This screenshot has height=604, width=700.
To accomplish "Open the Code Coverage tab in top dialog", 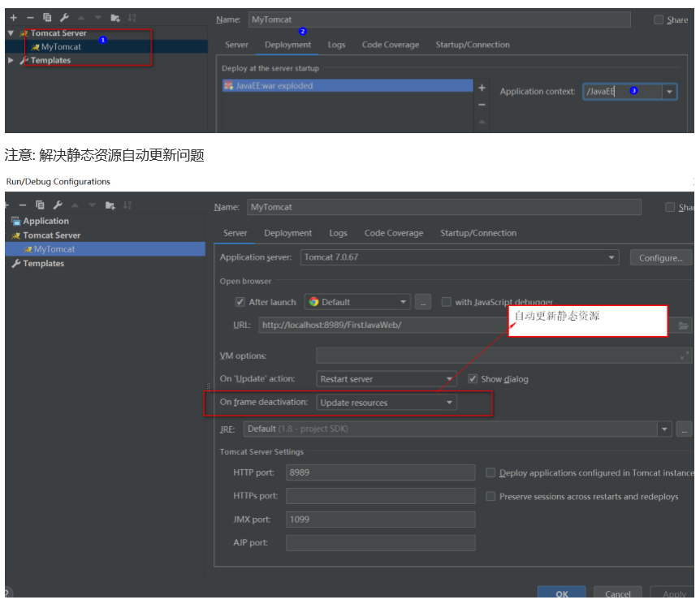I will click(391, 45).
